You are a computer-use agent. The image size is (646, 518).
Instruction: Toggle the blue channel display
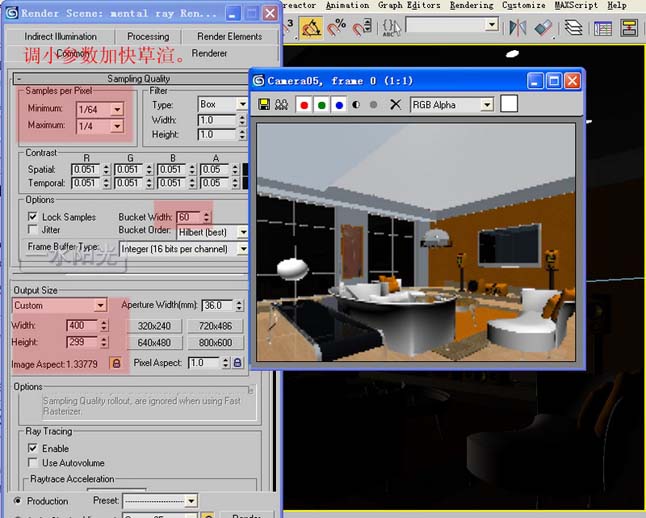pos(339,105)
